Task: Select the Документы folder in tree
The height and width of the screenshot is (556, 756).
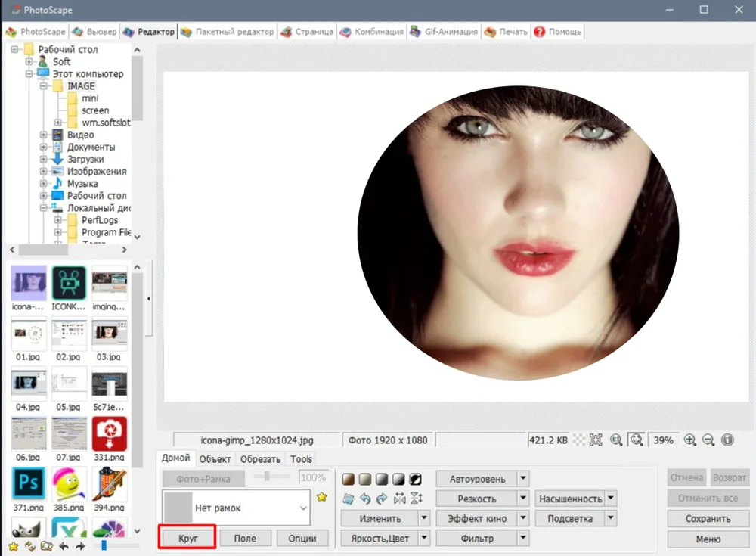Action: 91,147
